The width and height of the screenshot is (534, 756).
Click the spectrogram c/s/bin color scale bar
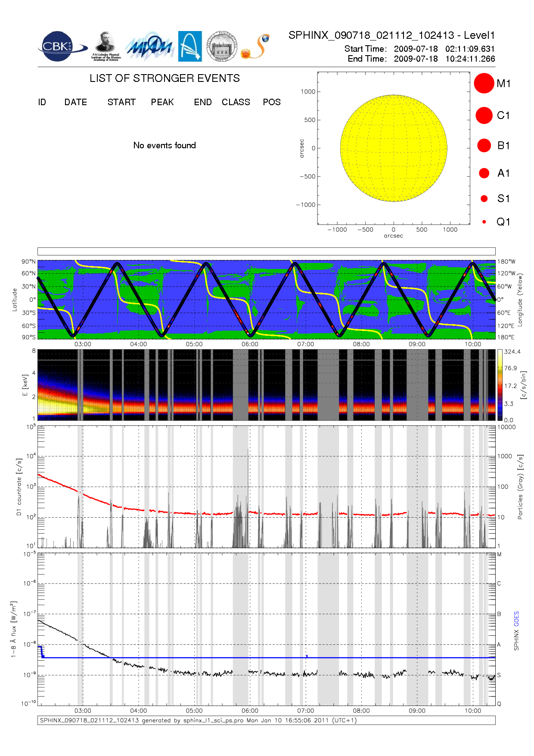click(x=500, y=385)
